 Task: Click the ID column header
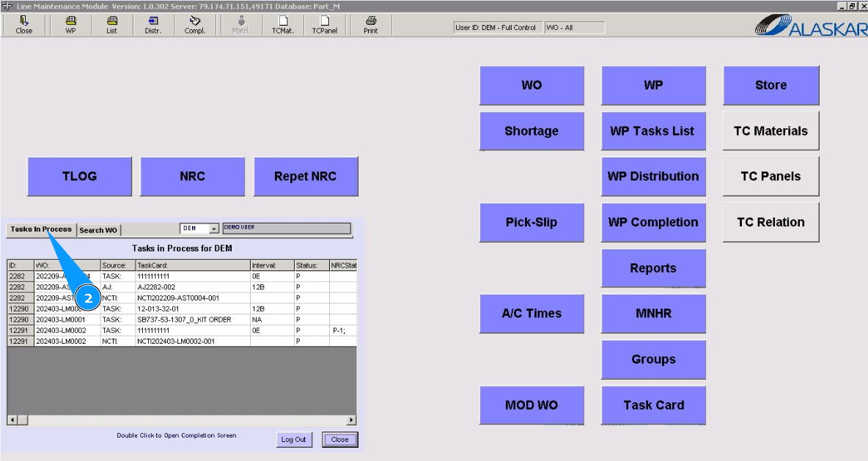(x=21, y=265)
